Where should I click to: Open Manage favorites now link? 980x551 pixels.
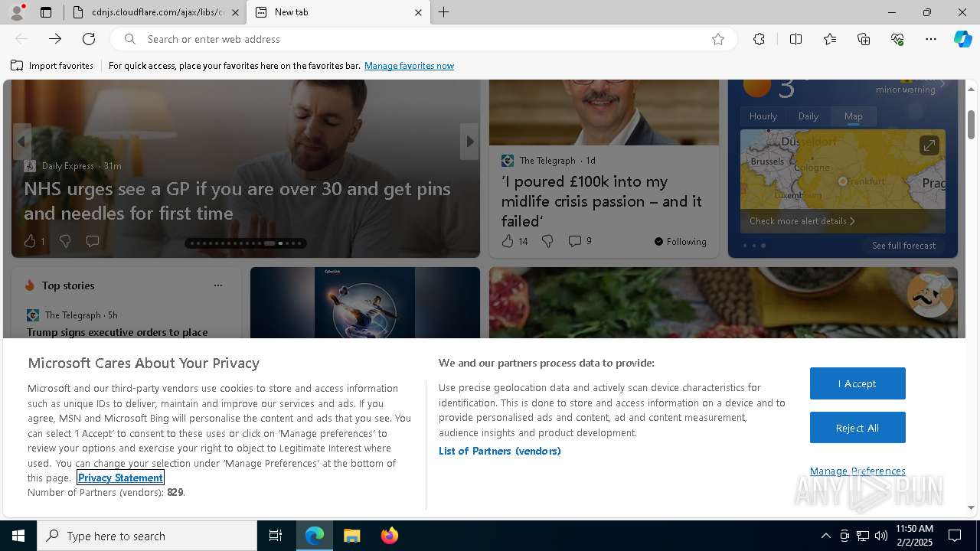[x=409, y=66]
